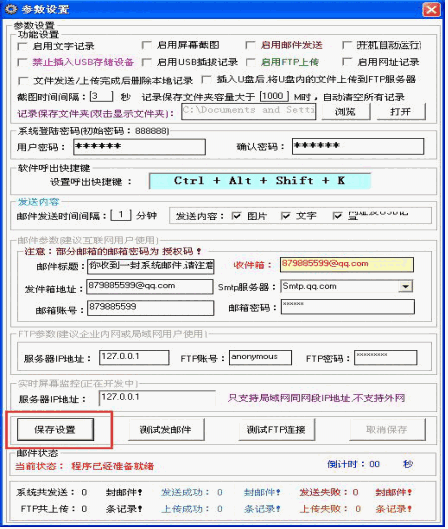The image size is (448, 529).
Task: Click the 取消保存 button
Action: [387, 429]
